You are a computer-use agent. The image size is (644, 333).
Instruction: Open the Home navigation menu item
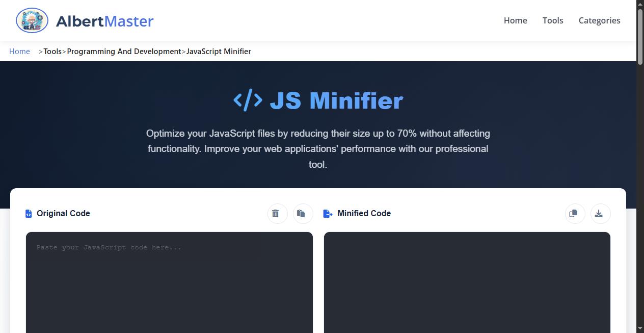(x=515, y=20)
